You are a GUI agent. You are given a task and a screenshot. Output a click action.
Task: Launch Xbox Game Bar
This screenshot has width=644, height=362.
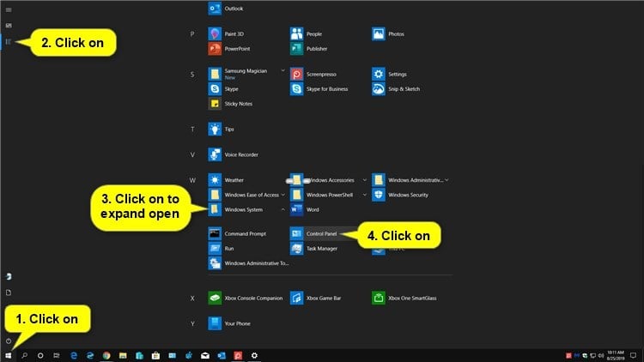coord(316,298)
